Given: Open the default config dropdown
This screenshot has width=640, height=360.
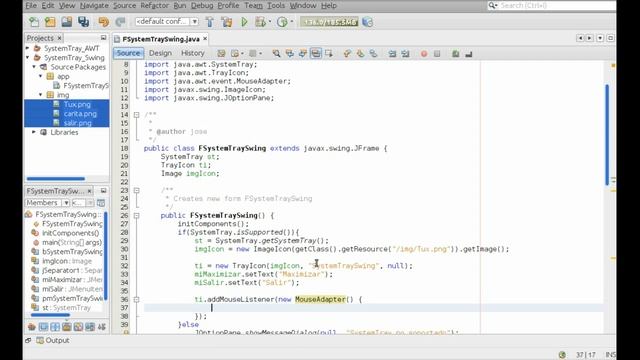Looking at the screenshot, I should 167,21.
